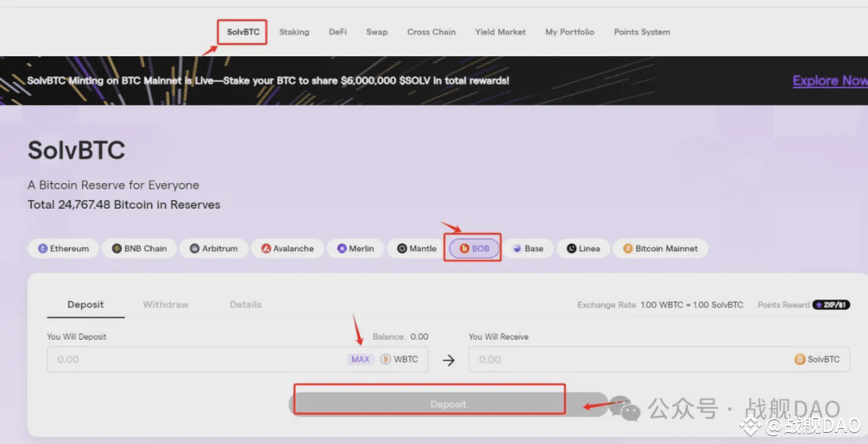
Task: Focus the You Will Deposit amount field
Action: [237, 360]
